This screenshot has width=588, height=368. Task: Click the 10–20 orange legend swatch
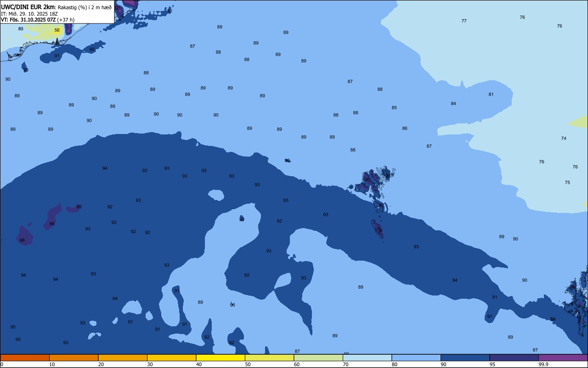(x=73, y=357)
